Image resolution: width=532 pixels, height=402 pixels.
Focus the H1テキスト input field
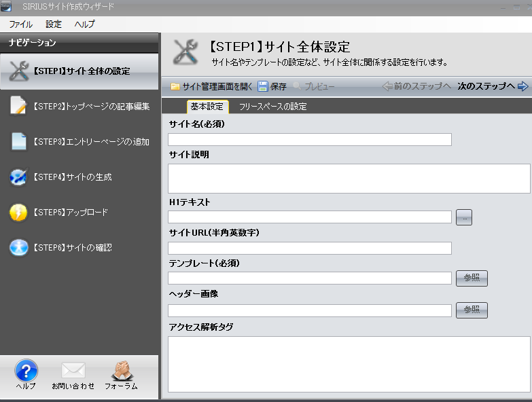(x=310, y=217)
